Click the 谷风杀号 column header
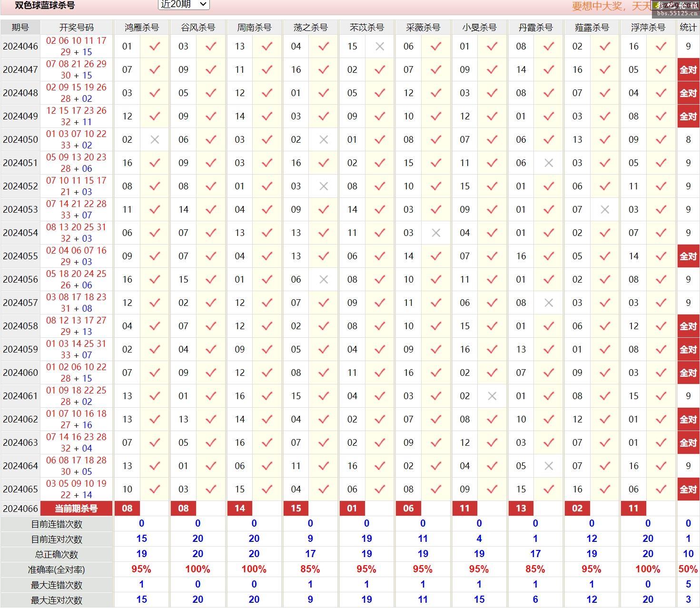700x608 pixels. tap(197, 28)
